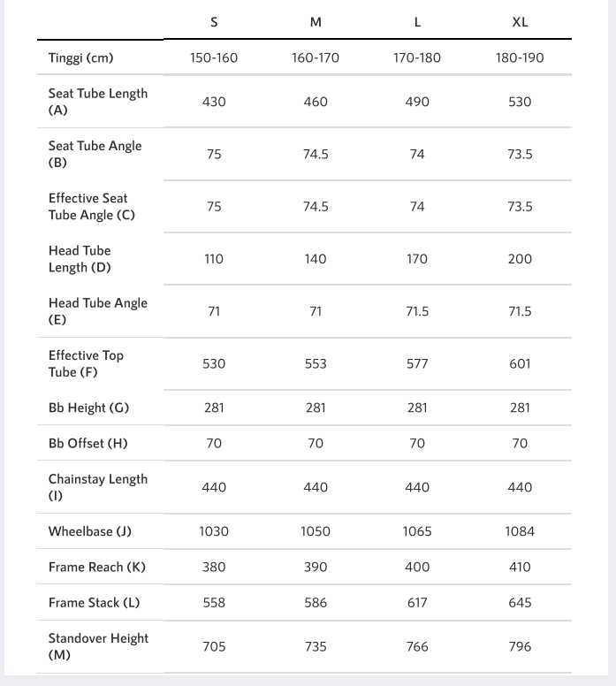Click the S size column header
Image resolution: width=616 pixels, height=686 pixels.
(214, 22)
